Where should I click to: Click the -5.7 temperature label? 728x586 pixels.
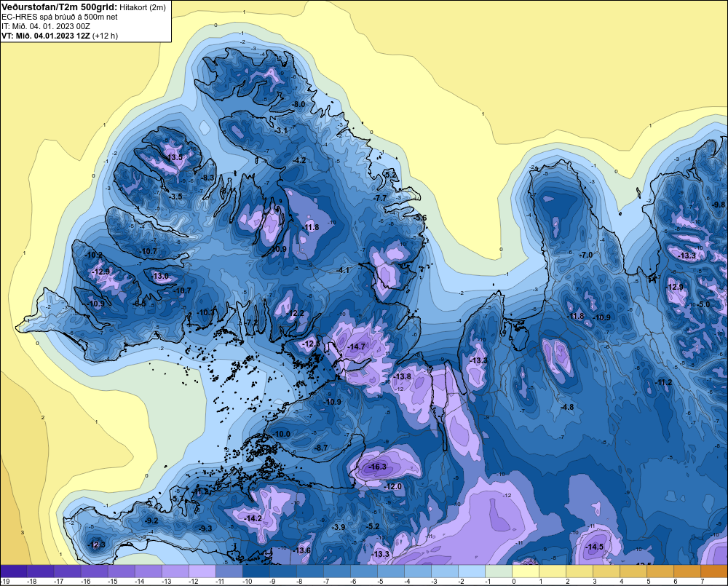[179, 499]
